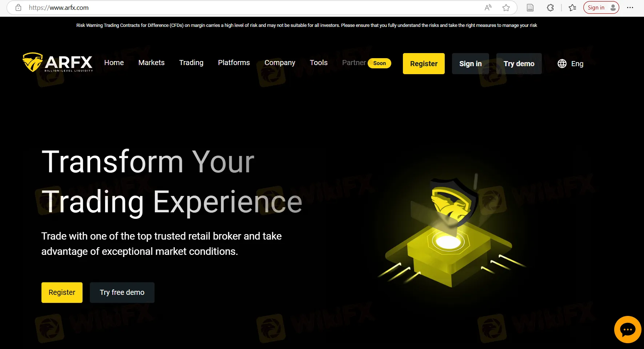
Task: Click the Sign in button in the header
Action: click(470, 63)
